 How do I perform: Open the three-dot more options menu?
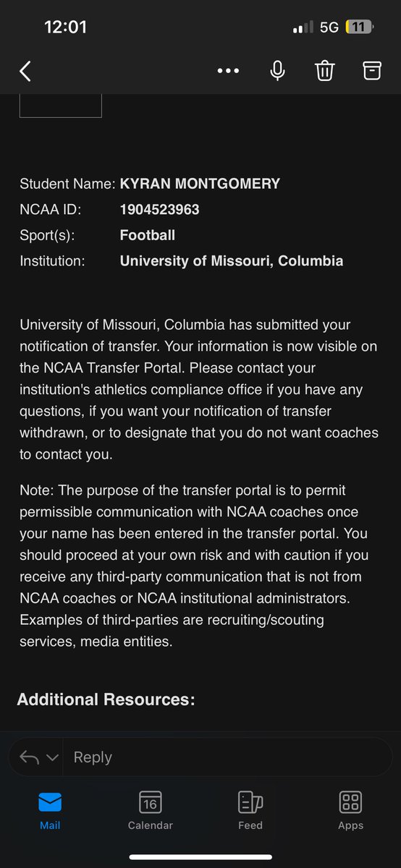click(228, 71)
